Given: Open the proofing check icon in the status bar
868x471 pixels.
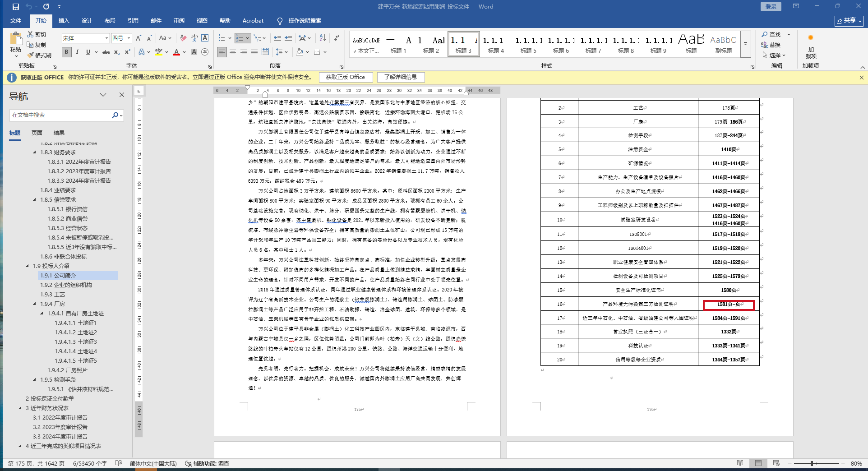Looking at the screenshot, I should point(119,463).
